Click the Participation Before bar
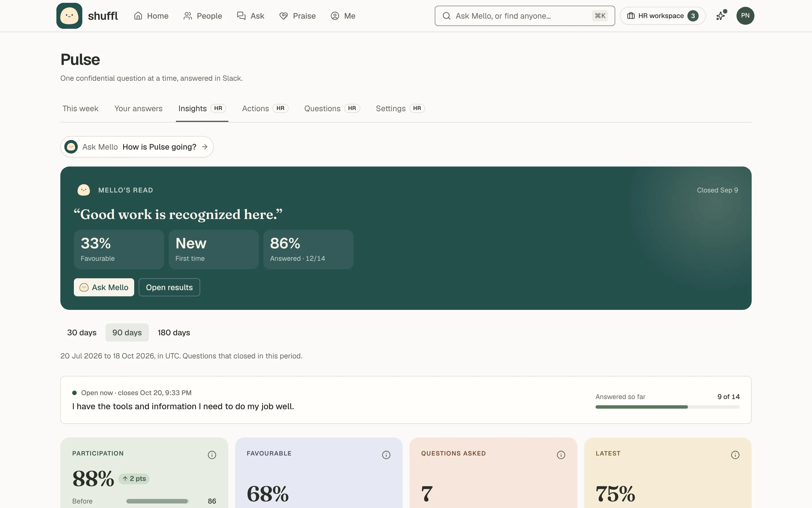 157,501
